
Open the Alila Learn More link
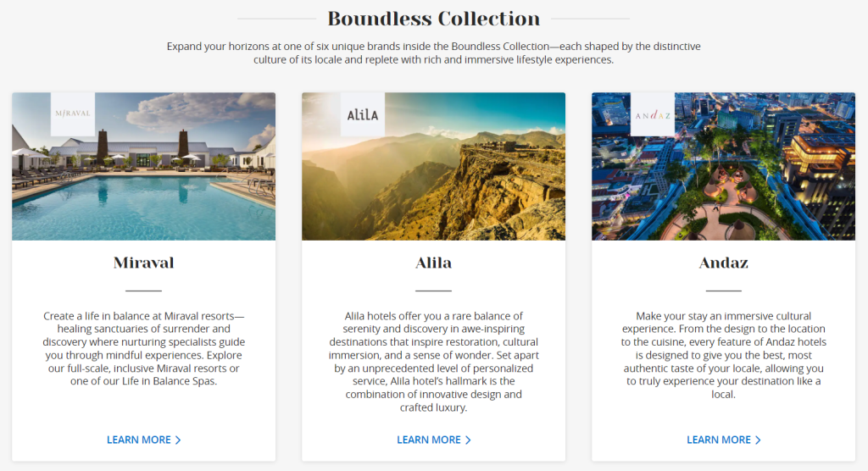click(x=429, y=440)
